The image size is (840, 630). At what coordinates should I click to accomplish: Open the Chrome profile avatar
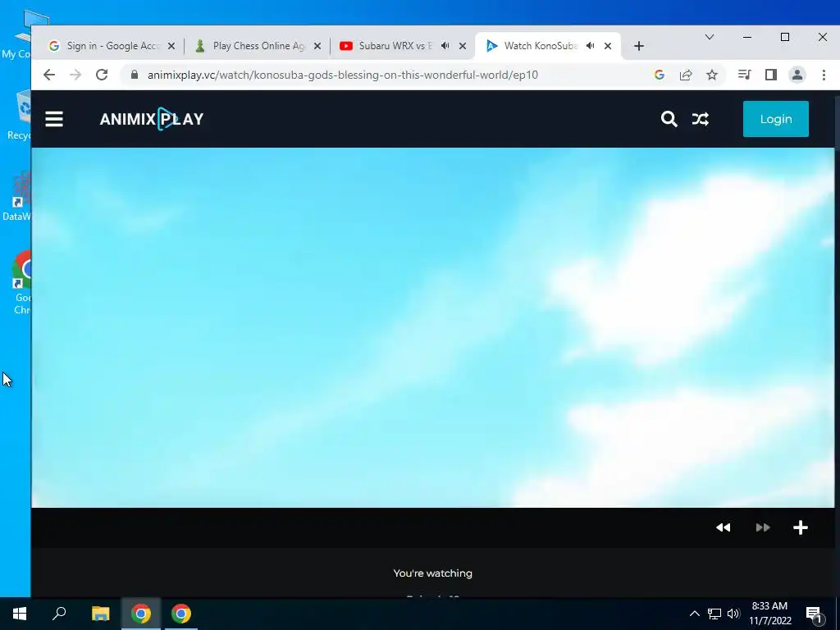(x=797, y=75)
